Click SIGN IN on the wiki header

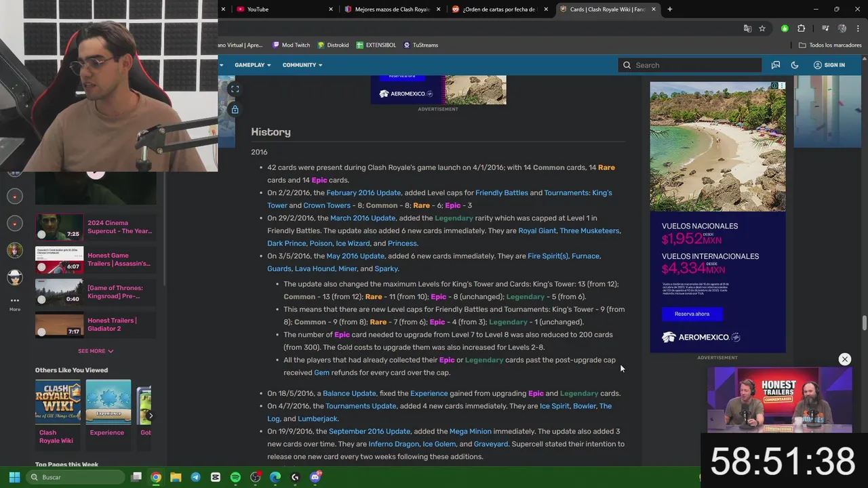[829, 65]
